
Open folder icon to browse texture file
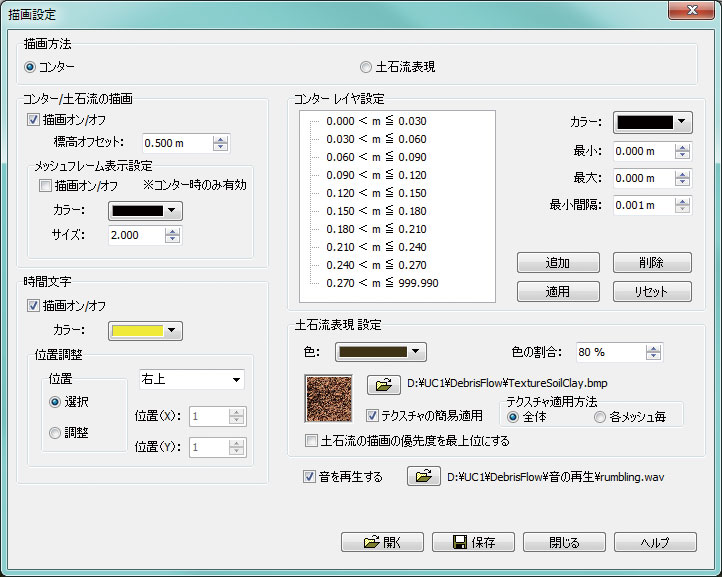(384, 385)
